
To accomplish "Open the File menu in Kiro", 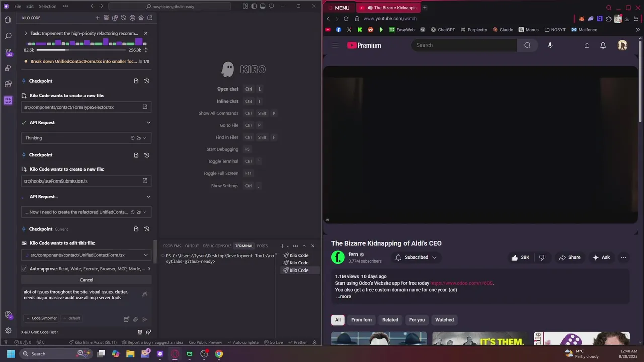I will [x=18, y=6].
